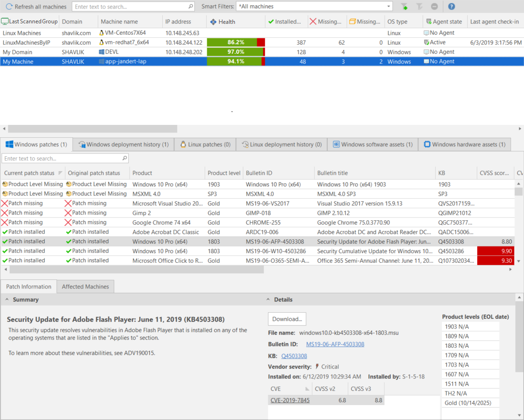Open Windows software assets tab
524x420 pixels.
coord(373,144)
